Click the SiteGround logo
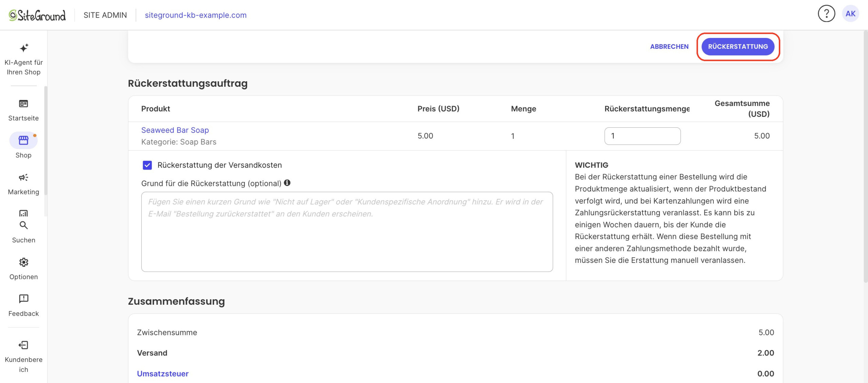This screenshot has width=868, height=383. tap(37, 15)
